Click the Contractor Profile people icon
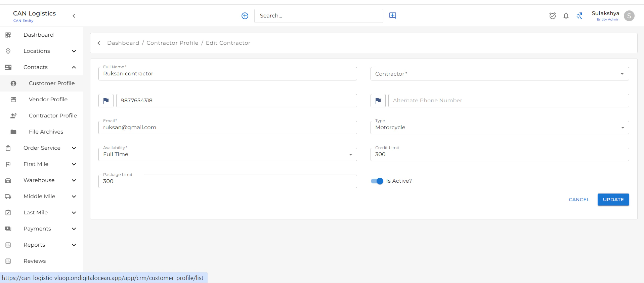The image size is (644, 283). click(13, 116)
